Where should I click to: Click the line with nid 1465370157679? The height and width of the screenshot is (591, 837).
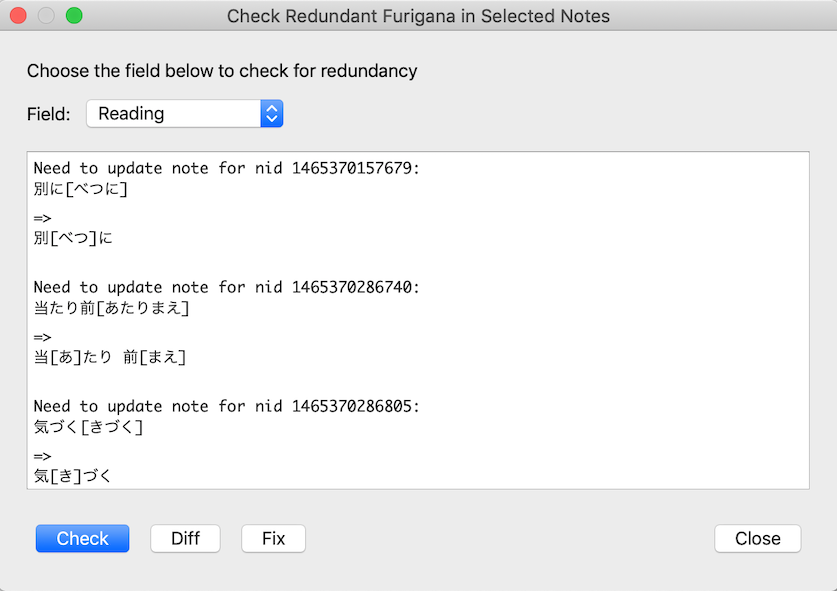tap(227, 168)
